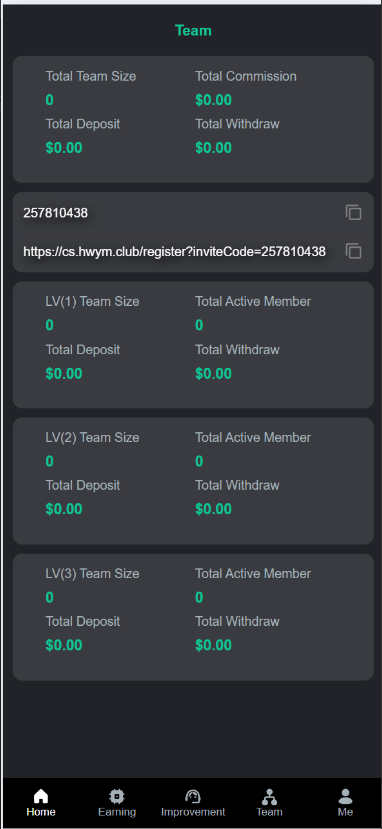Click the Team page title

click(193, 31)
